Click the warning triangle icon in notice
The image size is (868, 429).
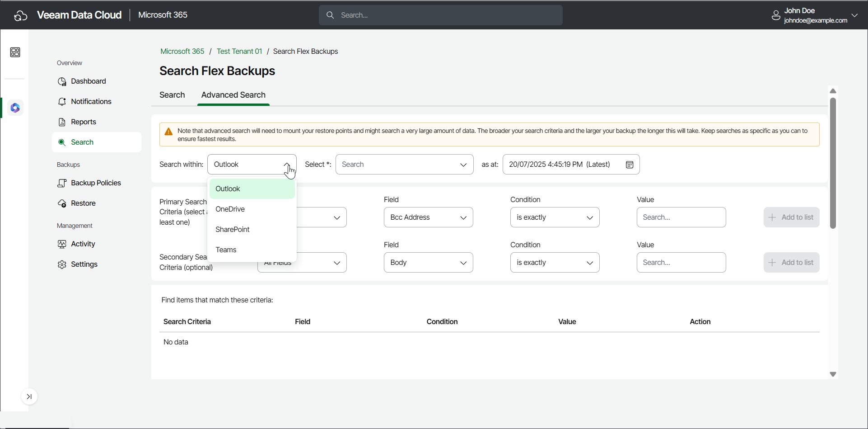point(168,132)
